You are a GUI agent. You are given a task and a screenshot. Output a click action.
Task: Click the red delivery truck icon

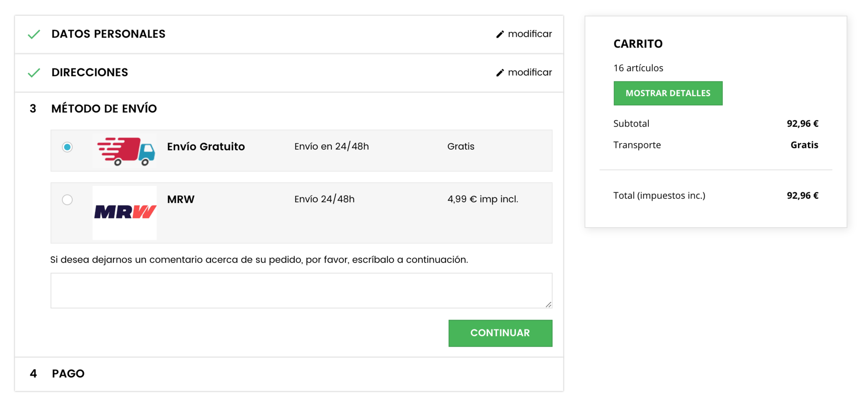click(x=126, y=151)
